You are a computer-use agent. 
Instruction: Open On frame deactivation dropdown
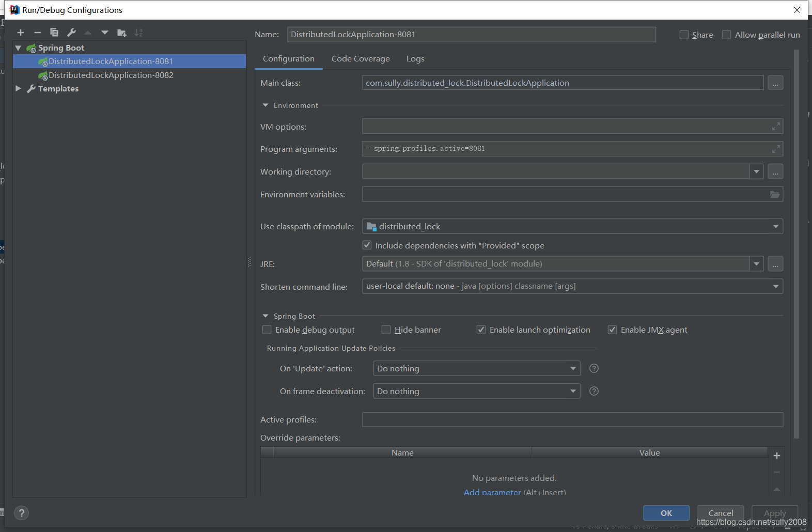tap(573, 391)
